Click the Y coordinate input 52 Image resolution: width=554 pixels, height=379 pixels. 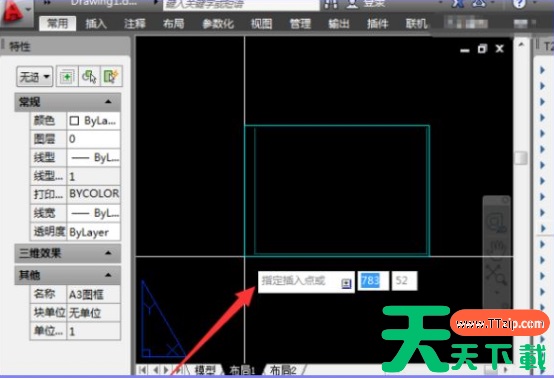click(x=404, y=281)
